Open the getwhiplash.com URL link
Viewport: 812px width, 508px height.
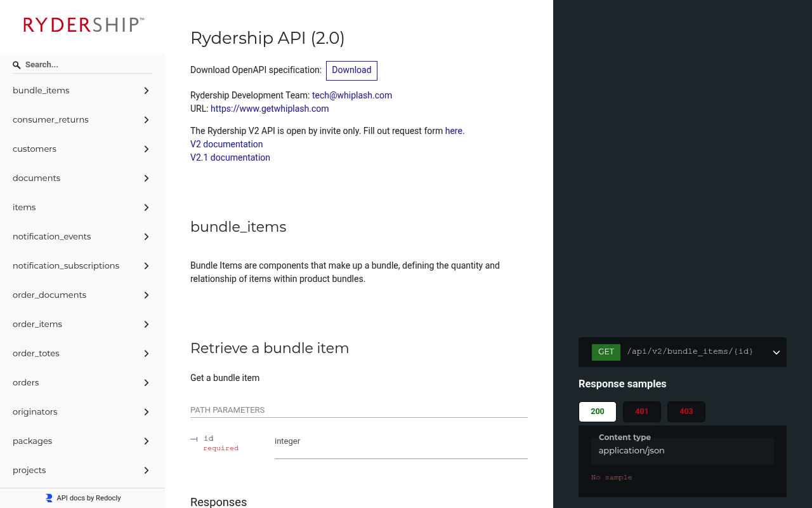270,109
